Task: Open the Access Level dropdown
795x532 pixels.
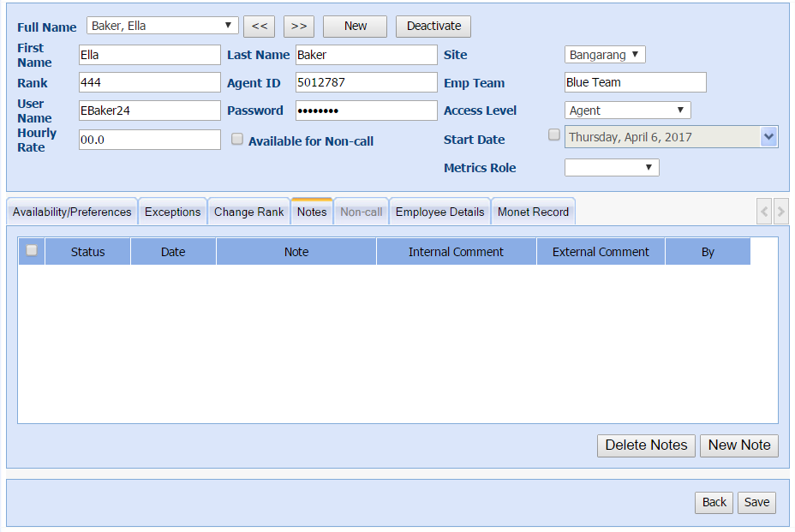Action: pyautogui.click(x=627, y=111)
